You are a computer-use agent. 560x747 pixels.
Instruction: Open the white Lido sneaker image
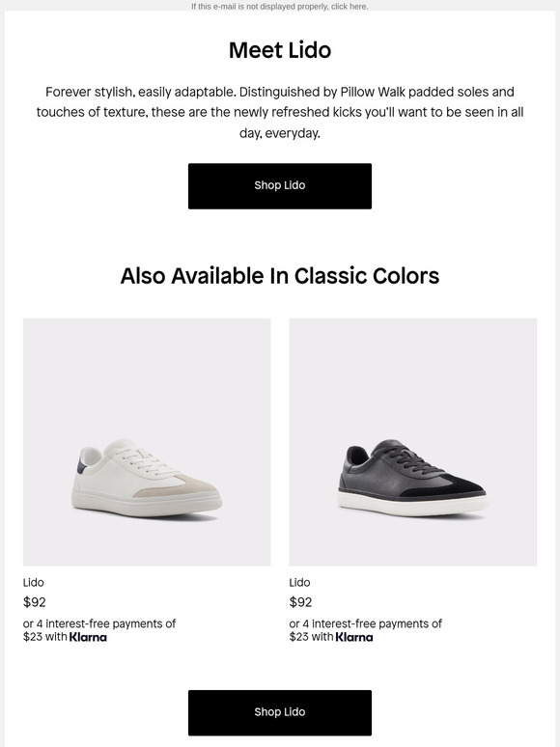point(147,442)
